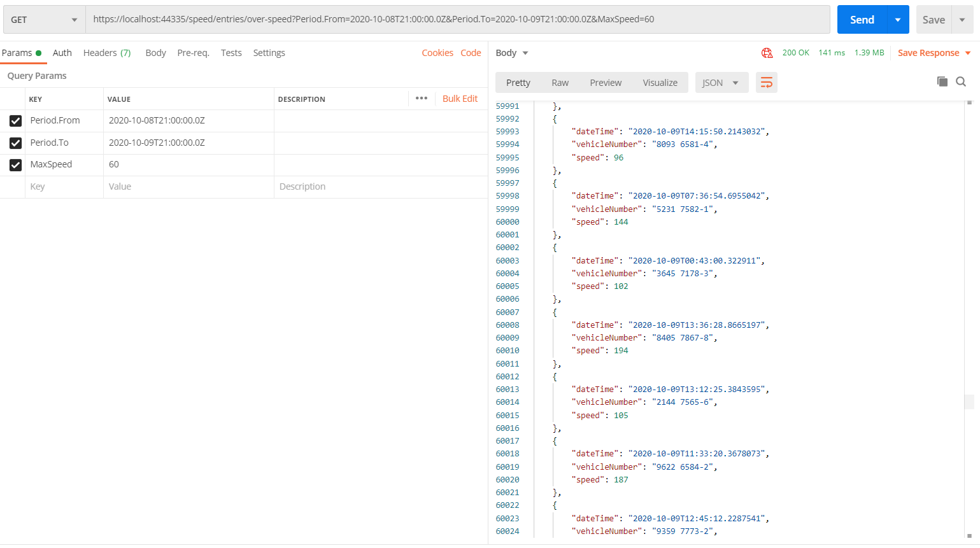Expand the Save Response dropdown
This screenshot has height=548, width=980.
point(968,53)
